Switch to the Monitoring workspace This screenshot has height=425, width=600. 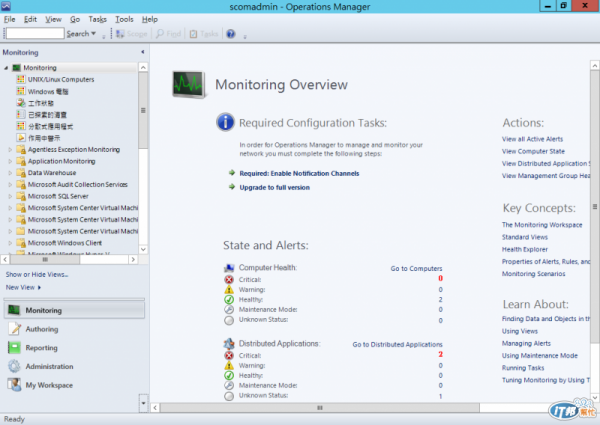75,310
